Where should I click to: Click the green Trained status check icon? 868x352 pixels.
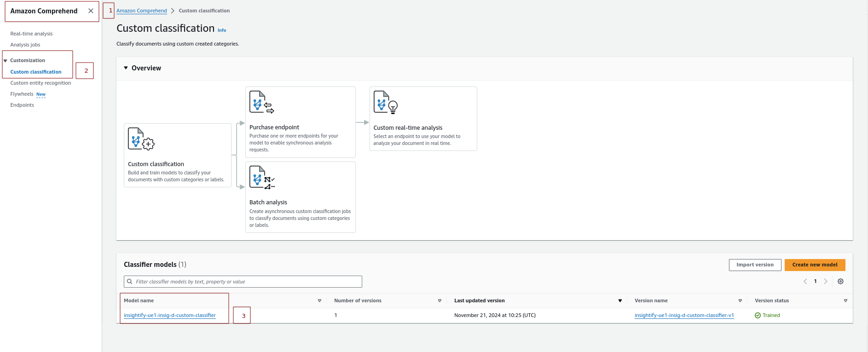tap(758, 316)
